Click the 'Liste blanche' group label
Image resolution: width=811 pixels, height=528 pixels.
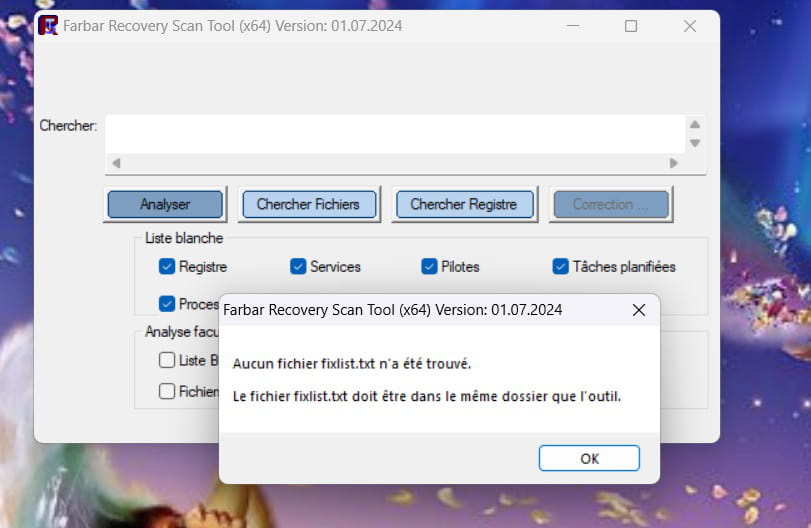[184, 238]
